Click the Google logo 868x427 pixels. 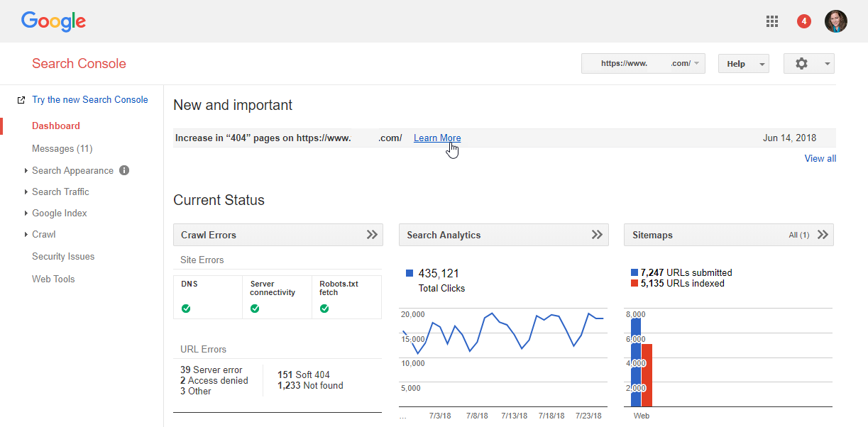pos(53,21)
